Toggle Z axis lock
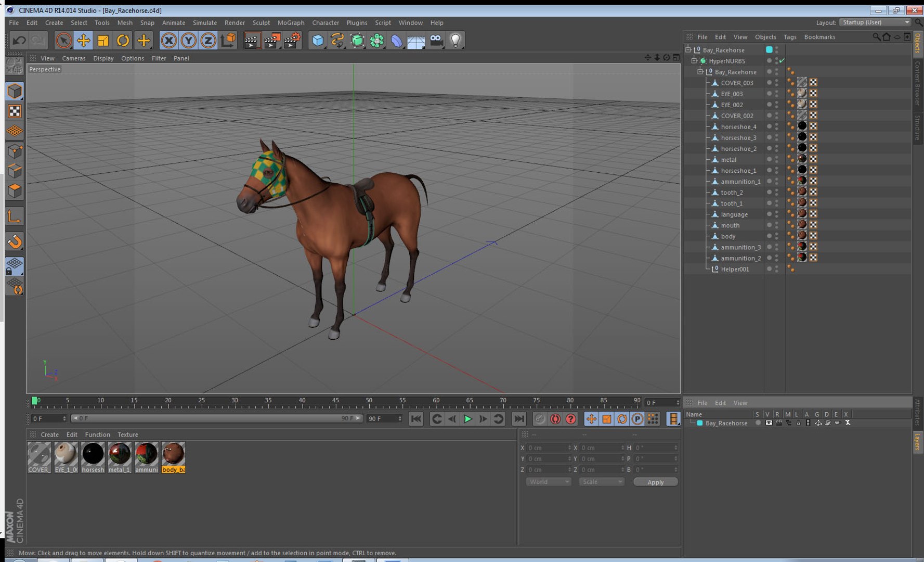The width and height of the screenshot is (924, 562). pyautogui.click(x=208, y=40)
